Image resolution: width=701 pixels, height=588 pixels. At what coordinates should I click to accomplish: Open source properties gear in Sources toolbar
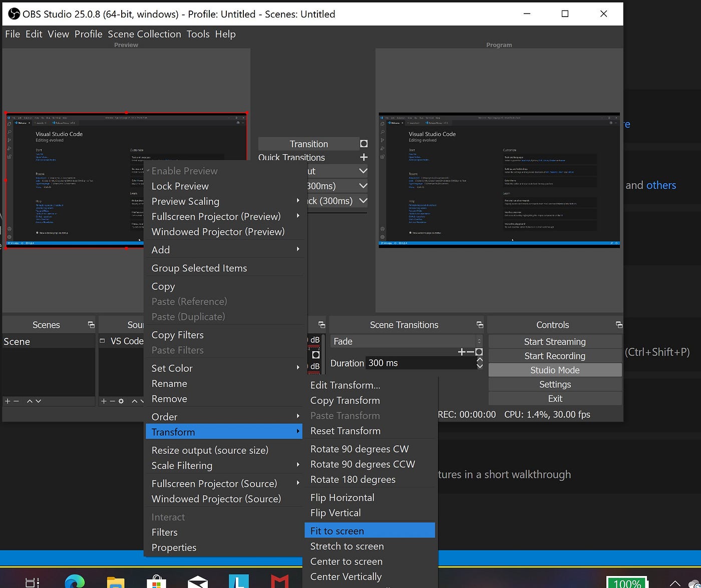(x=121, y=401)
